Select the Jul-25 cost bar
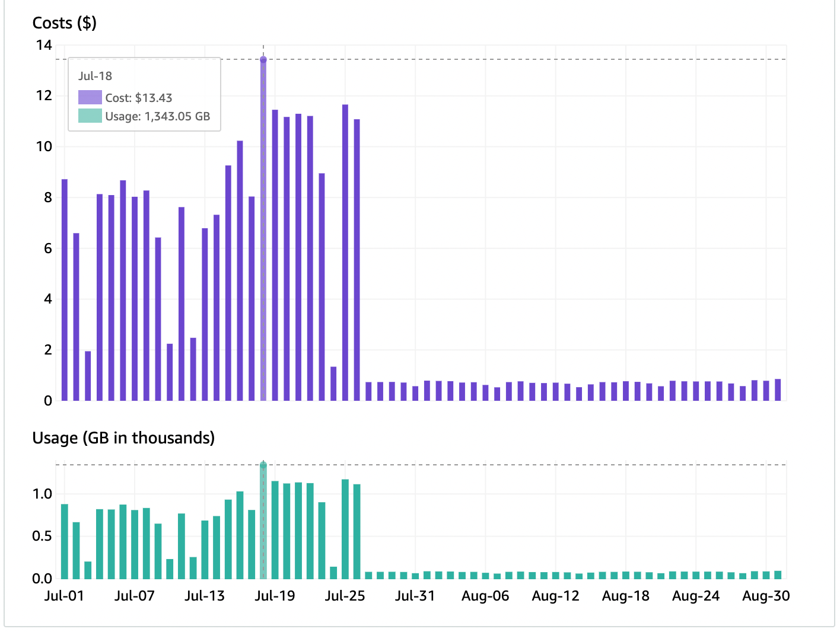Viewport: 840px width, 632px height. [x=345, y=253]
